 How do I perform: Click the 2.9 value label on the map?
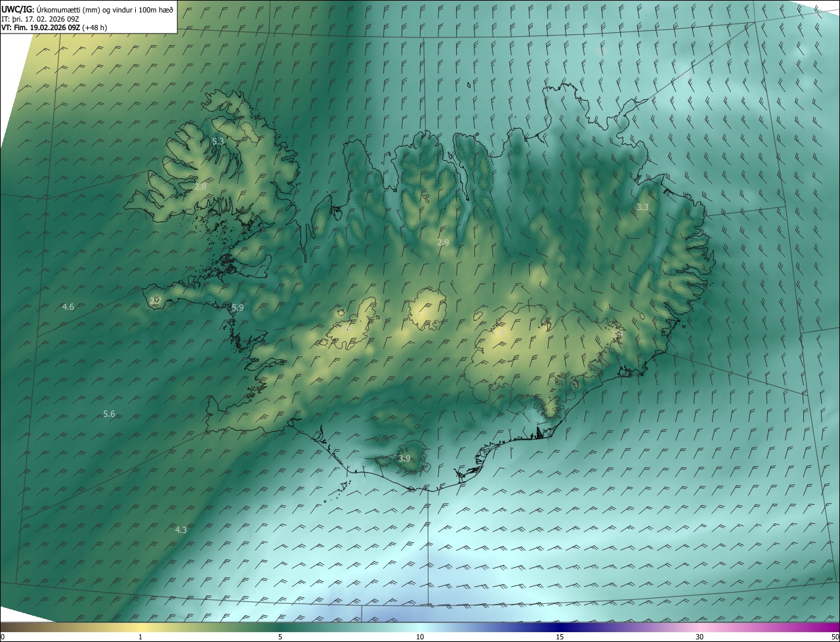443,242
